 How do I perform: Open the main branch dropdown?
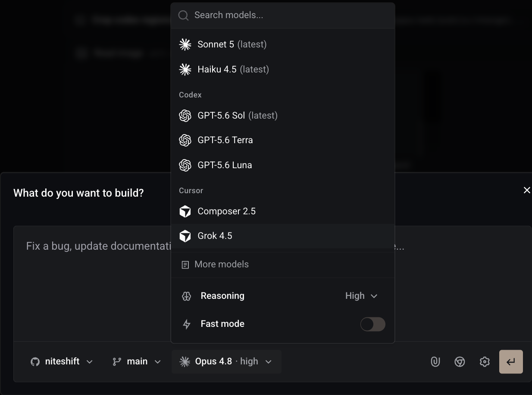137,361
